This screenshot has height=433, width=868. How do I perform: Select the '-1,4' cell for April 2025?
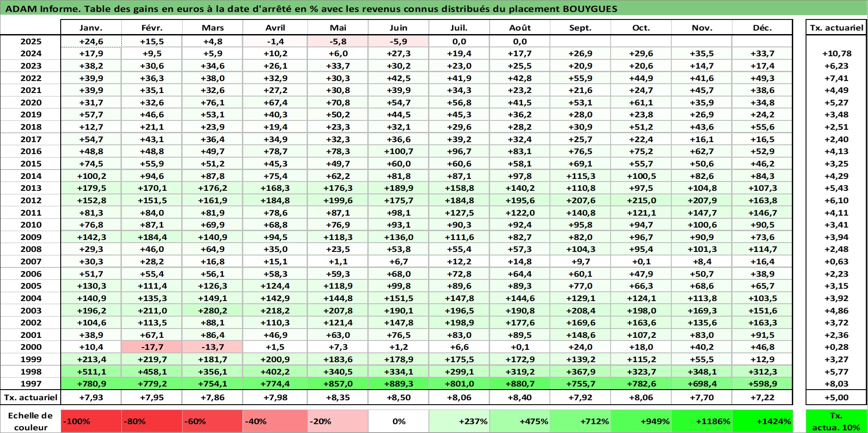[275, 42]
